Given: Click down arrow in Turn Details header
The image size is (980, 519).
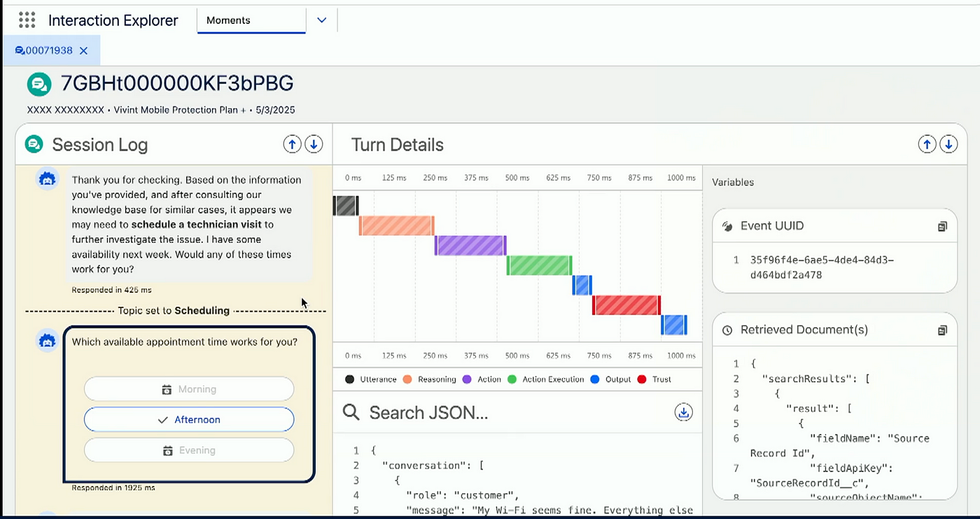Looking at the screenshot, I should click(x=948, y=144).
